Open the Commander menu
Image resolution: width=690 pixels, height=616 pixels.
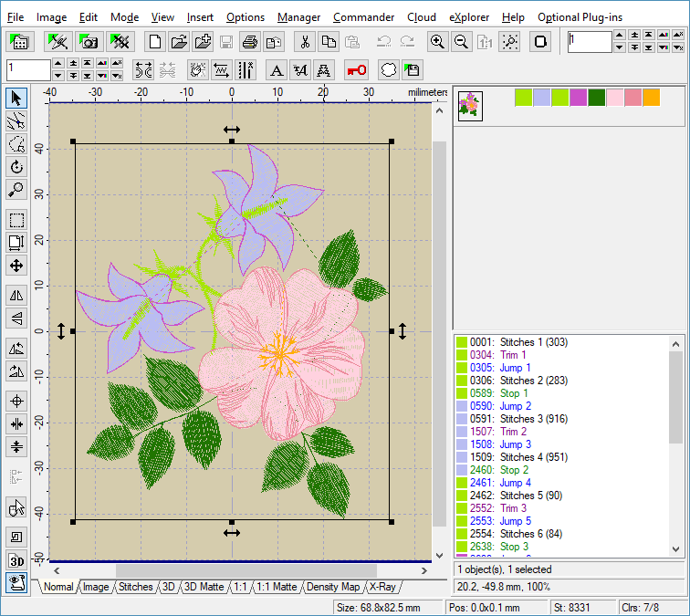pyautogui.click(x=363, y=17)
